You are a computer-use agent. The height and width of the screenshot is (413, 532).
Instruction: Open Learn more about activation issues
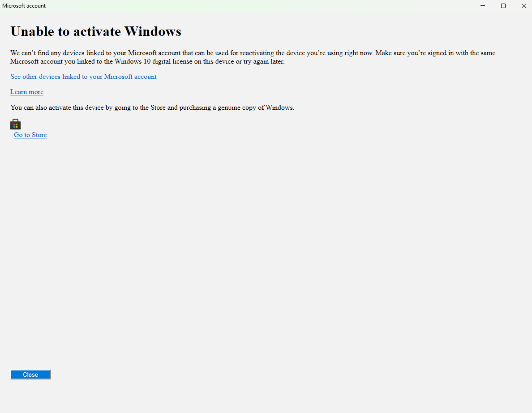26,92
